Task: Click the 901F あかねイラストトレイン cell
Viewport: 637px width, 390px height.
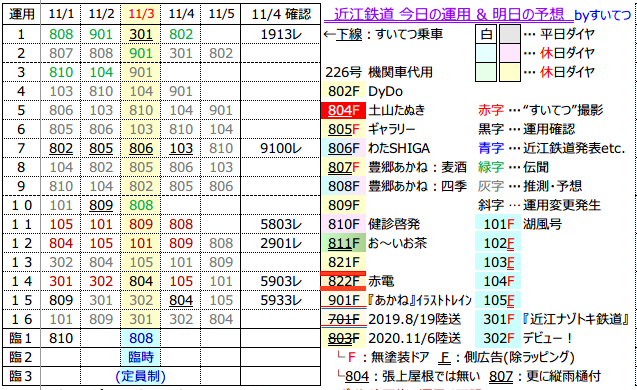Action: 344,300
